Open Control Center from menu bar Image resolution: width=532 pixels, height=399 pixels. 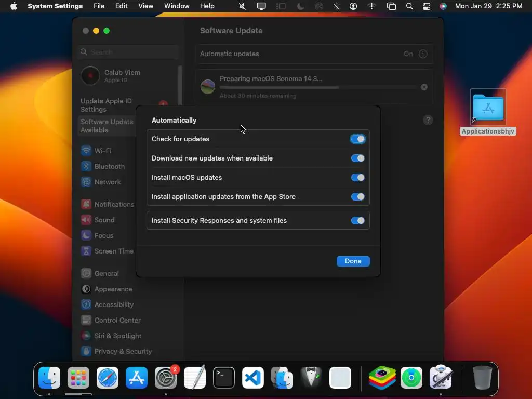click(427, 6)
